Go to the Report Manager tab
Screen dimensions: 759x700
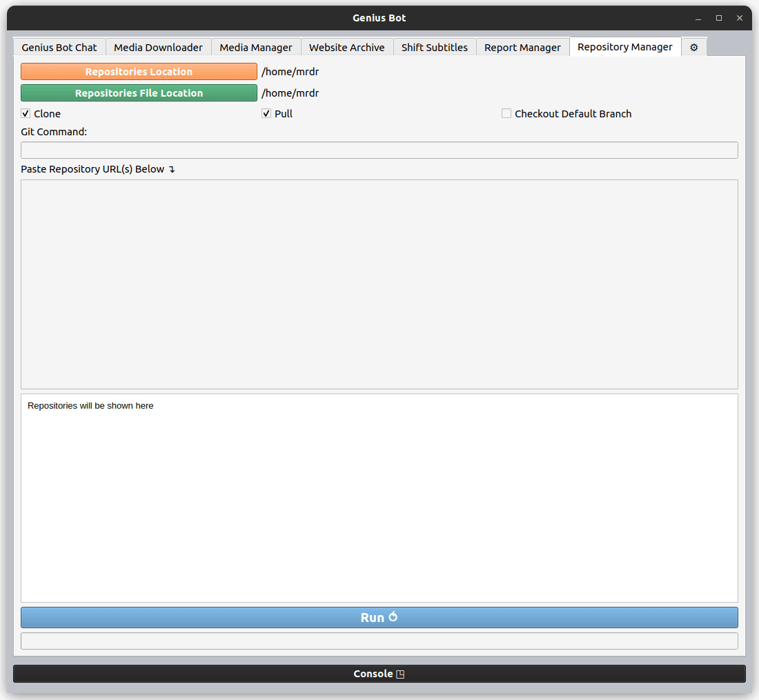tap(522, 47)
